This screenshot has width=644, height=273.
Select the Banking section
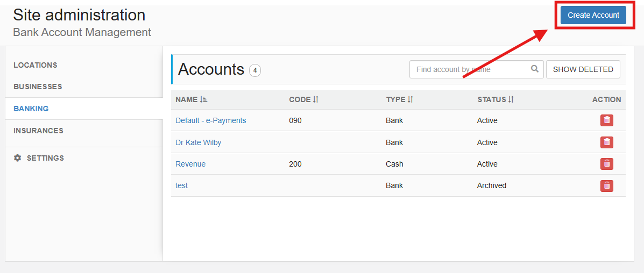pyautogui.click(x=84, y=109)
